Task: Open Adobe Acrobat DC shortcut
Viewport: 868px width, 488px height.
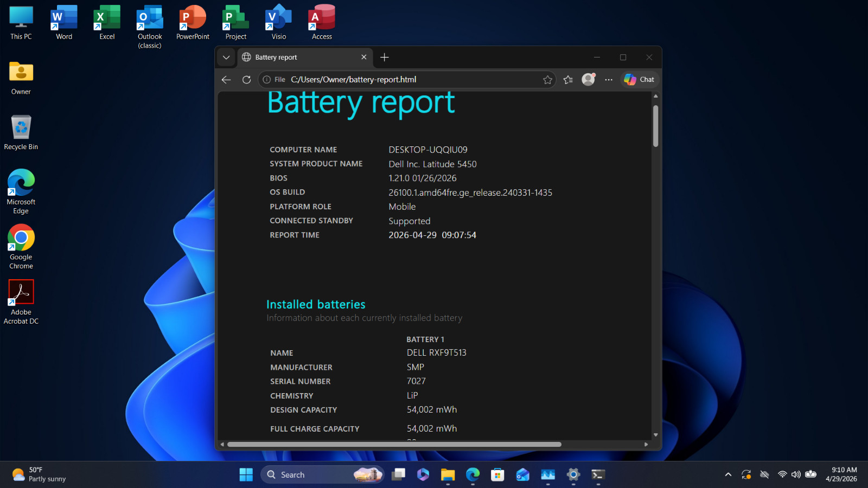Action: click(x=21, y=302)
